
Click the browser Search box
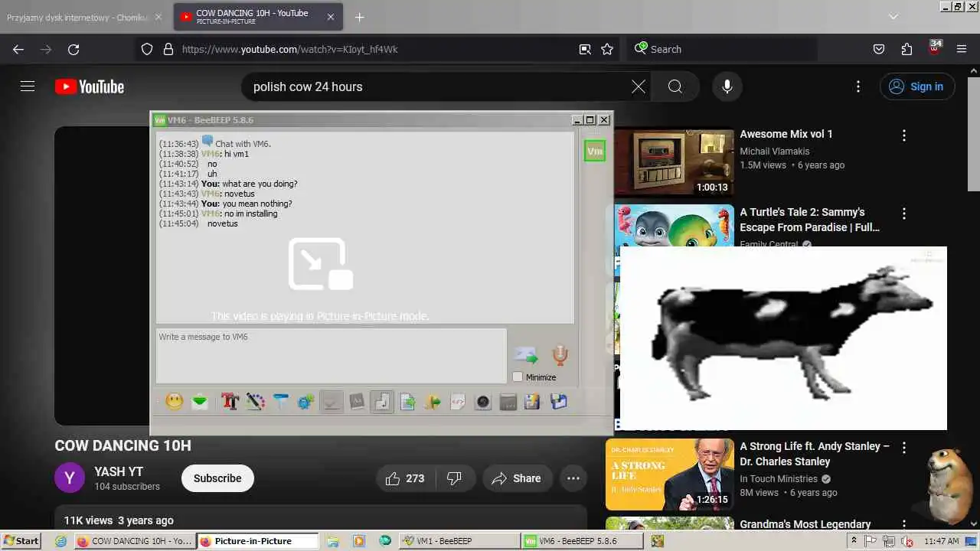tap(722, 49)
